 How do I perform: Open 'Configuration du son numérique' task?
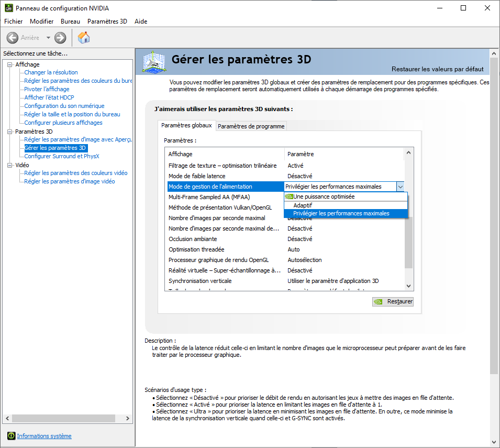pyautogui.click(x=64, y=106)
